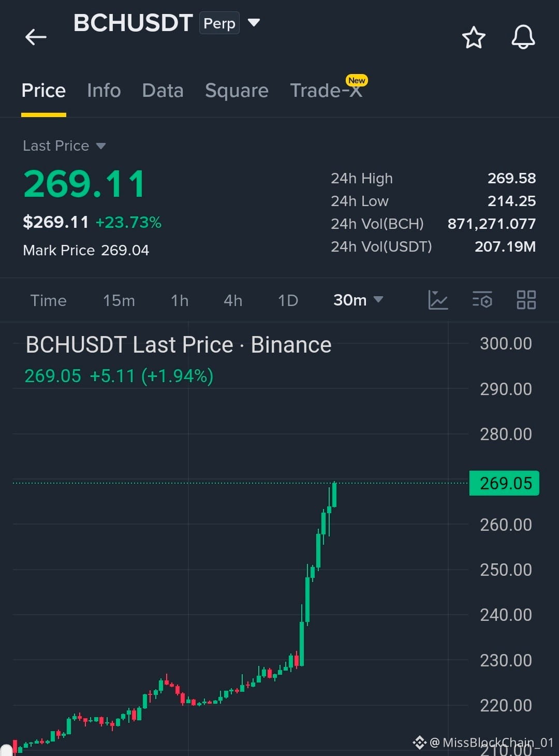
Task: Tap the latest green candle on chart
Action: click(334, 495)
